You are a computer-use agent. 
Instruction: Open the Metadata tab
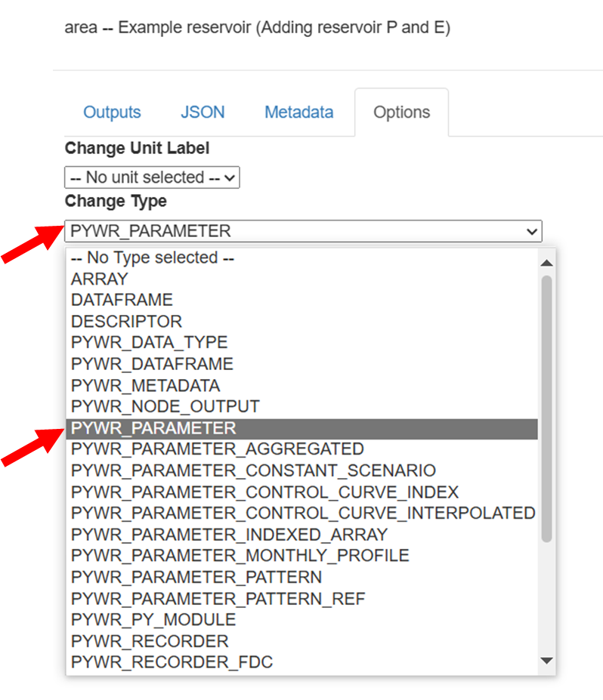coord(298,113)
